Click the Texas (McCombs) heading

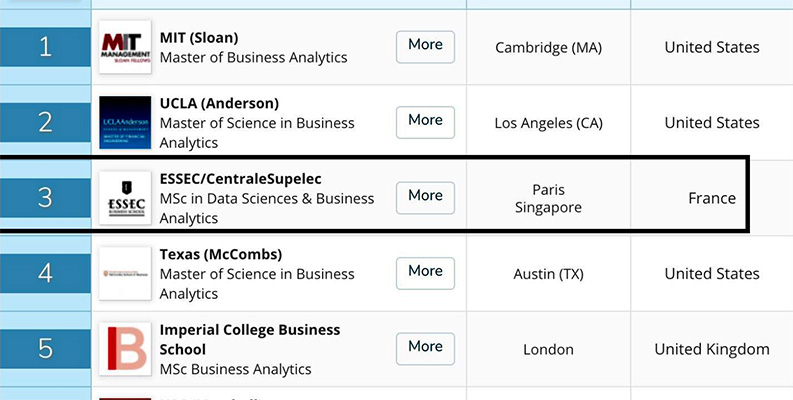coord(221,254)
